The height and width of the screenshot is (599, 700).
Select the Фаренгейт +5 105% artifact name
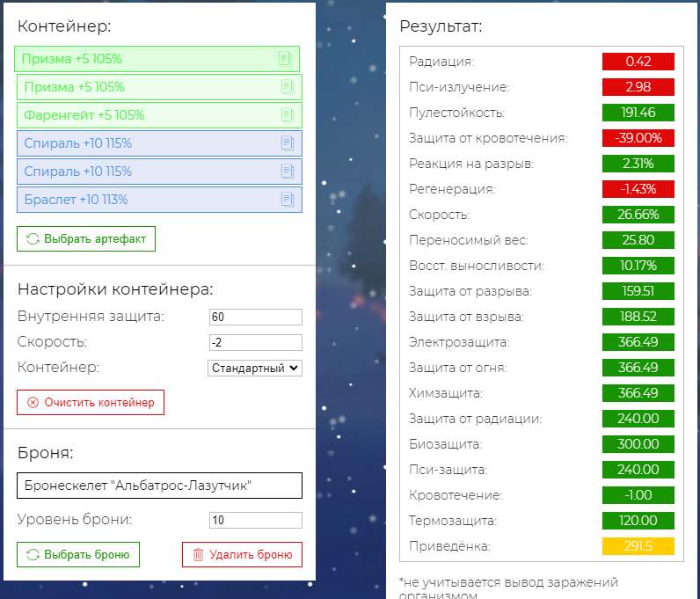coord(84,115)
